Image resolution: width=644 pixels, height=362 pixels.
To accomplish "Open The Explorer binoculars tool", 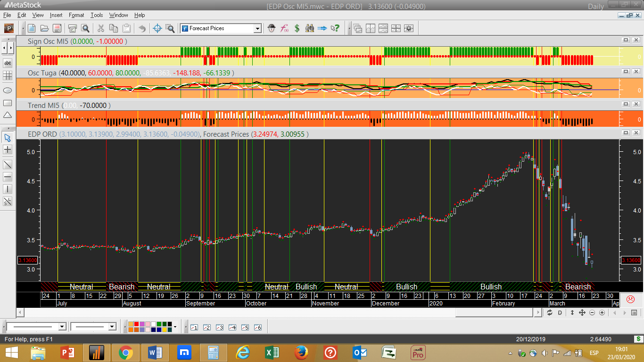I will [310, 28].
